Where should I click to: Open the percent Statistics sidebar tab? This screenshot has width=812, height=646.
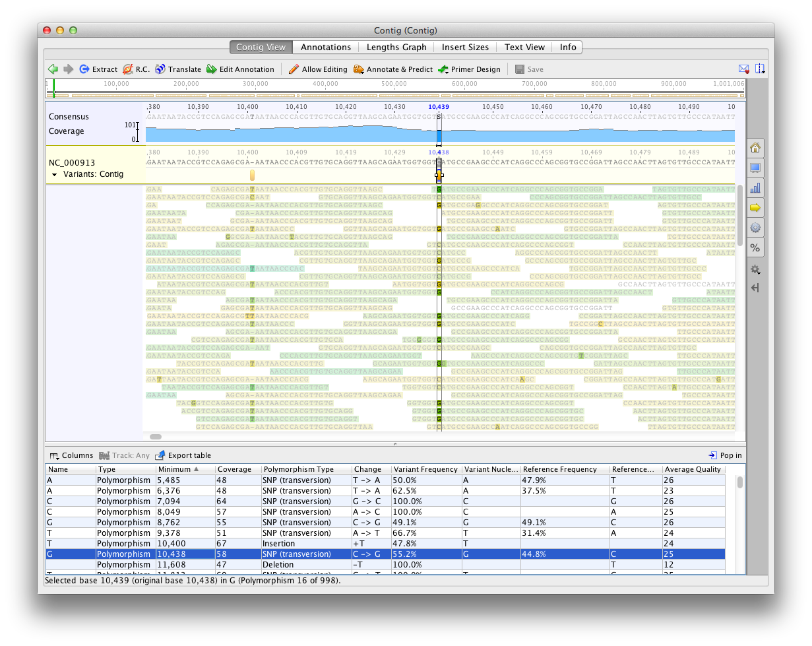[x=755, y=248]
